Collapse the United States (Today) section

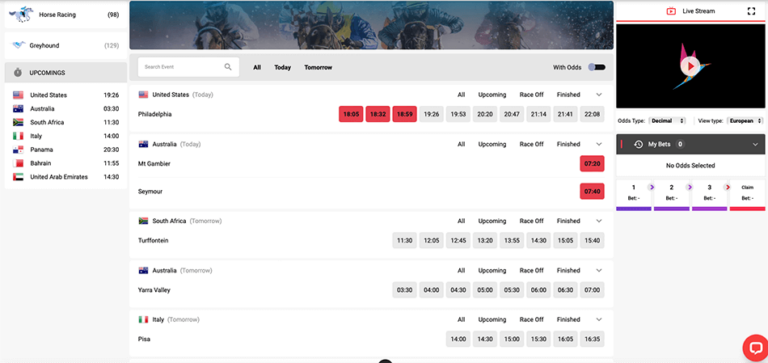click(599, 95)
